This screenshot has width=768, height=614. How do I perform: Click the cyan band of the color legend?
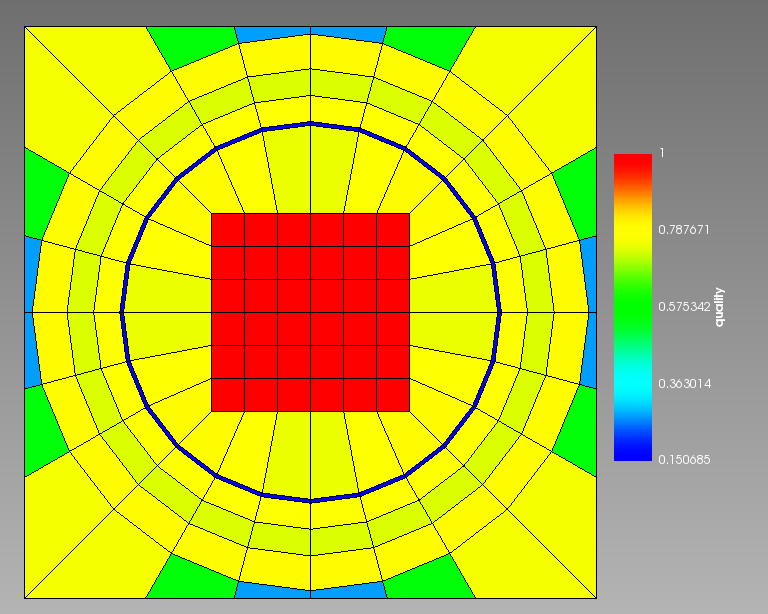(x=632, y=383)
